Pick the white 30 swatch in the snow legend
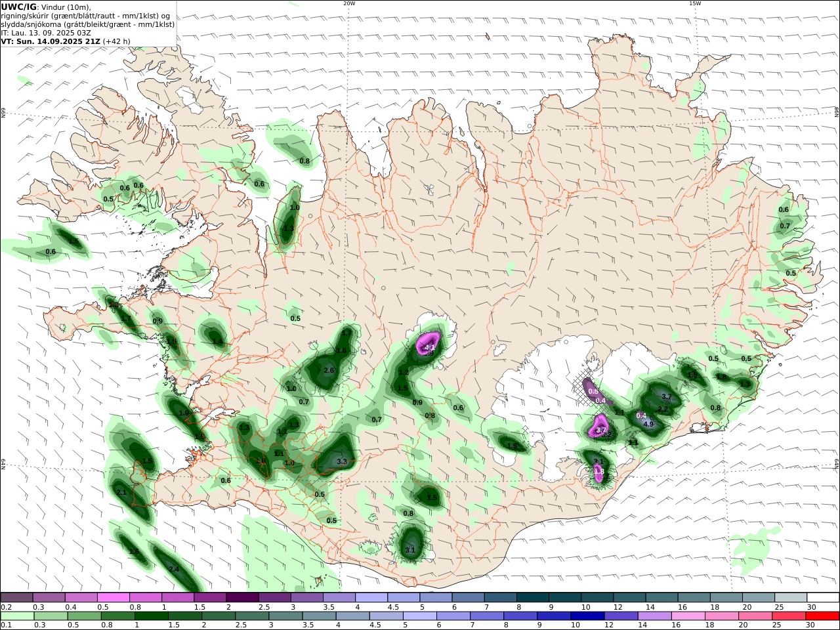This screenshot has width=840, height=630. pyautogui.click(x=822, y=597)
